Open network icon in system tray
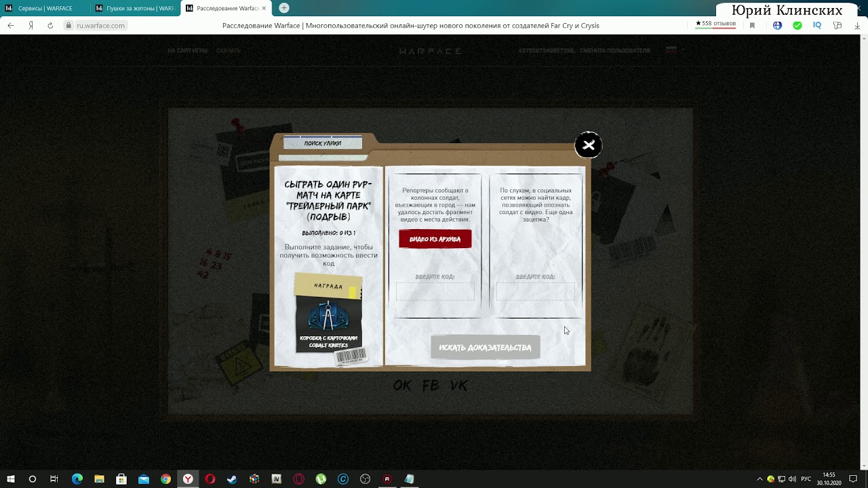 [x=782, y=479]
